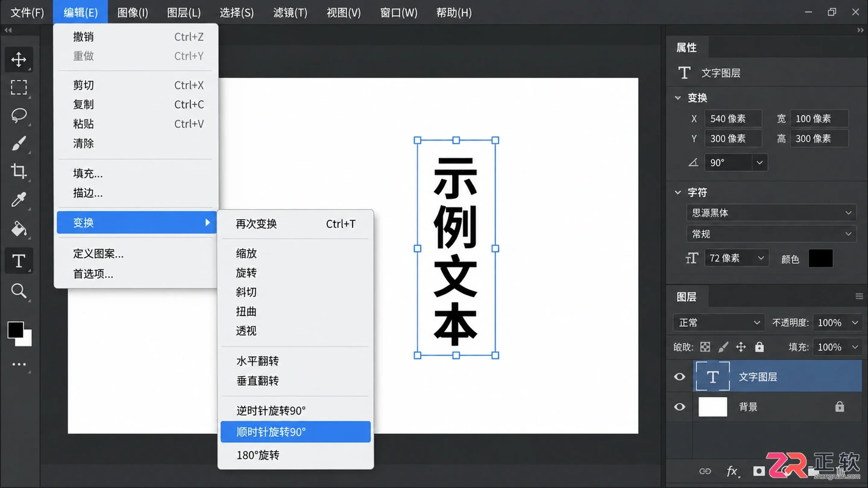
Task: Open the Layers panel menu icon
Action: click(x=859, y=296)
